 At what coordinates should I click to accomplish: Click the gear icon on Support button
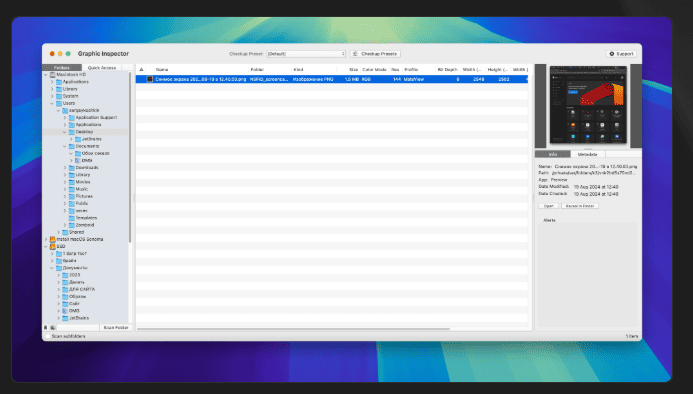[x=612, y=54]
